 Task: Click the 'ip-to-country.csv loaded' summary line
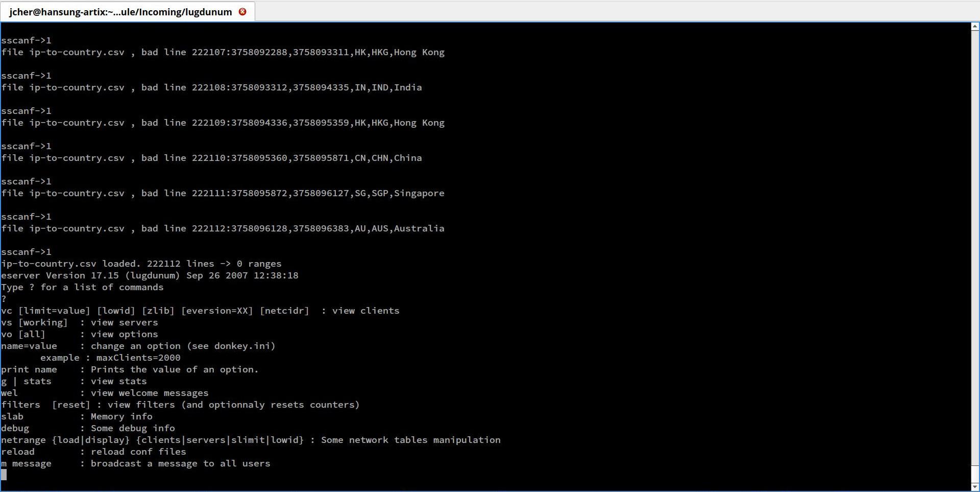point(141,264)
